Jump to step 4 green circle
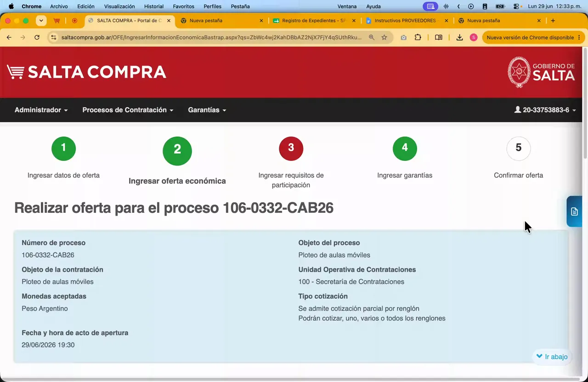The width and height of the screenshot is (588, 382). pyautogui.click(x=405, y=148)
